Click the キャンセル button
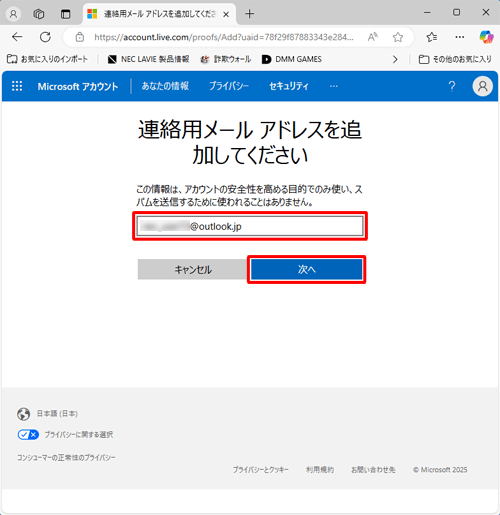This screenshot has height=515, width=500. coord(193,269)
